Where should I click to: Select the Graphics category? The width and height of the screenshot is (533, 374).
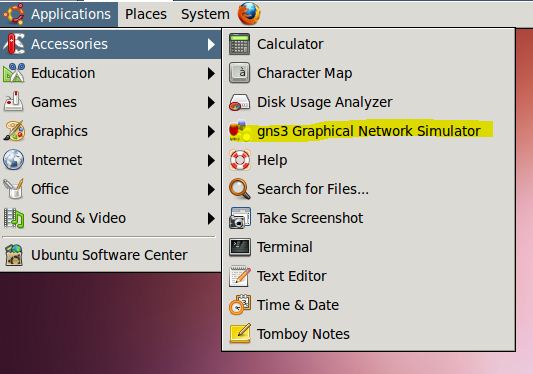110,131
